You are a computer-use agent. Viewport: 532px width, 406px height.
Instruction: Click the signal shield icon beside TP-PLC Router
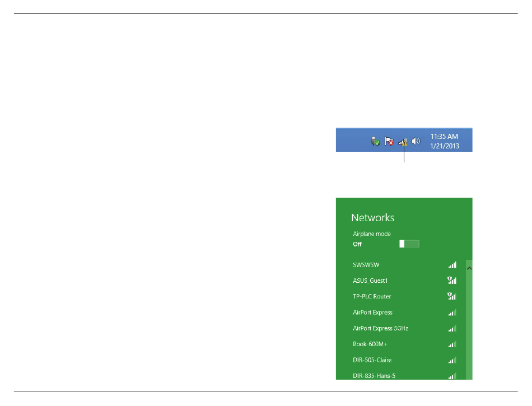click(x=451, y=296)
